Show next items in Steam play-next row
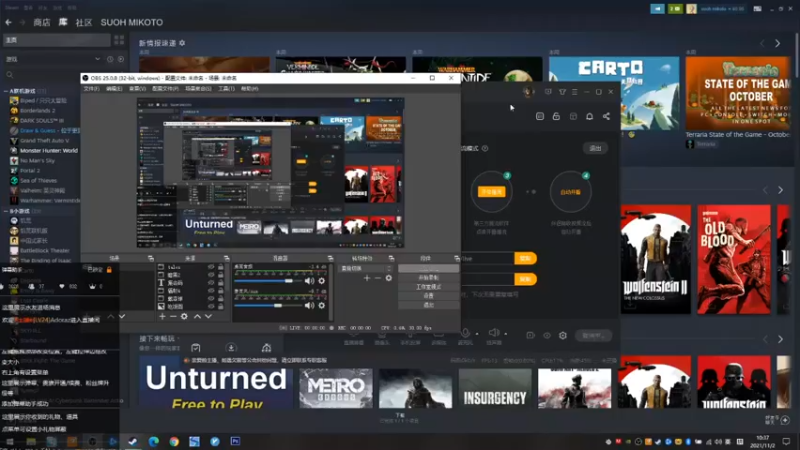This screenshot has width=800, height=450. click(x=781, y=339)
